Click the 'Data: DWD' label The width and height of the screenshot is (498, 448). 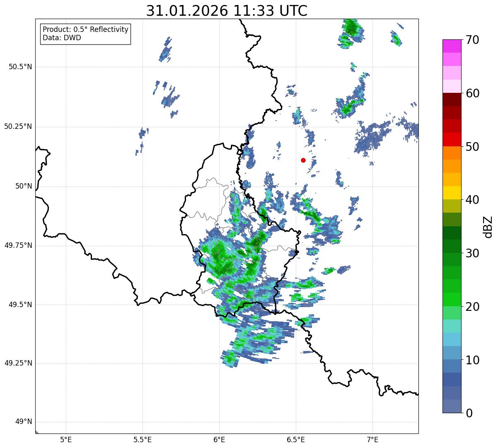(x=62, y=38)
